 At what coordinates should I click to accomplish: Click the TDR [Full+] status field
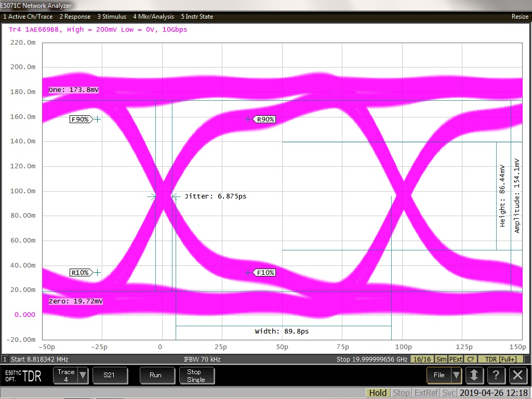click(500, 359)
